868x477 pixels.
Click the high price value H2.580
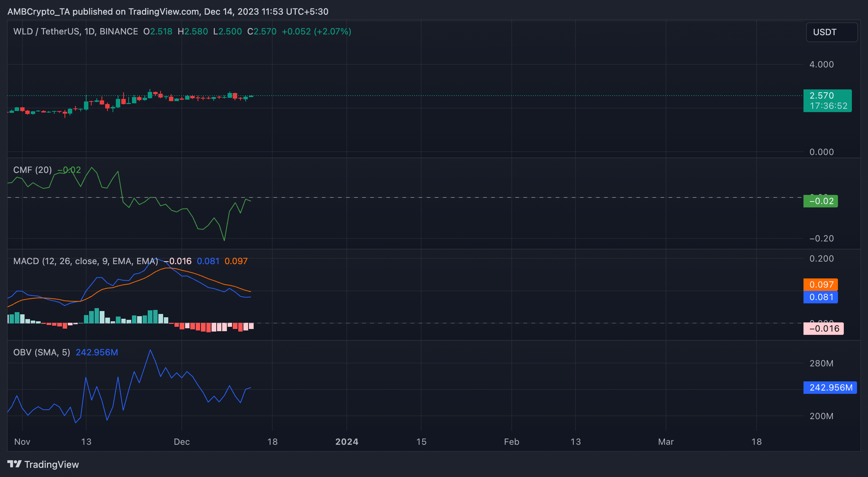coord(193,32)
